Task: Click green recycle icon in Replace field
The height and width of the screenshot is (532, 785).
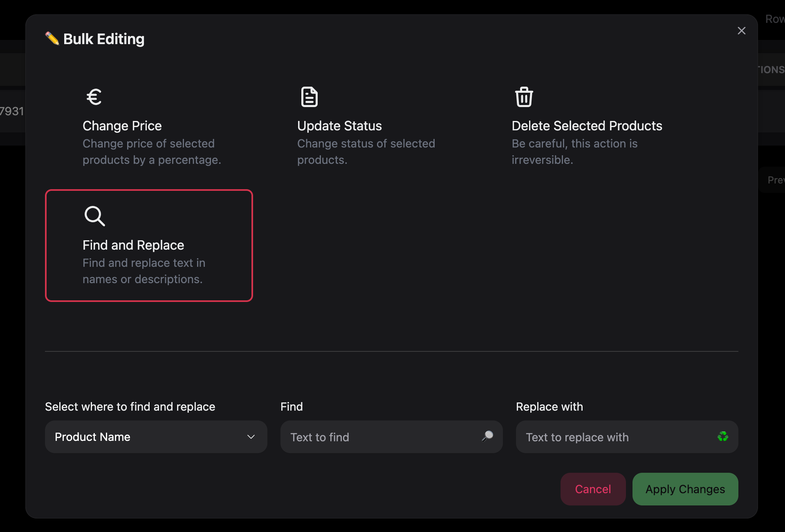Action: coord(722,436)
